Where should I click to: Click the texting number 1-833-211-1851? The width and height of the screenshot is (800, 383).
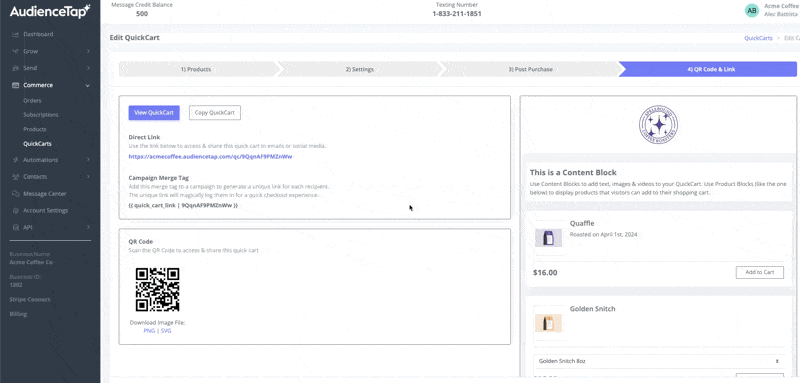pyautogui.click(x=457, y=14)
